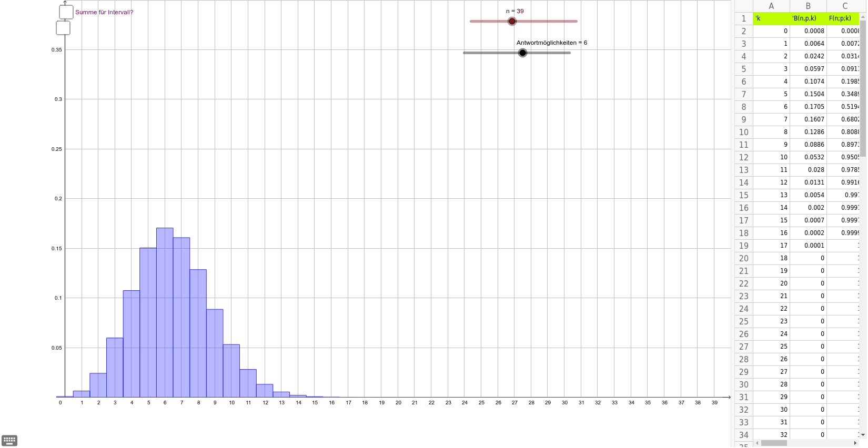Select column A cell showing k = 6
This screenshot has width=868, height=448.
point(771,107)
